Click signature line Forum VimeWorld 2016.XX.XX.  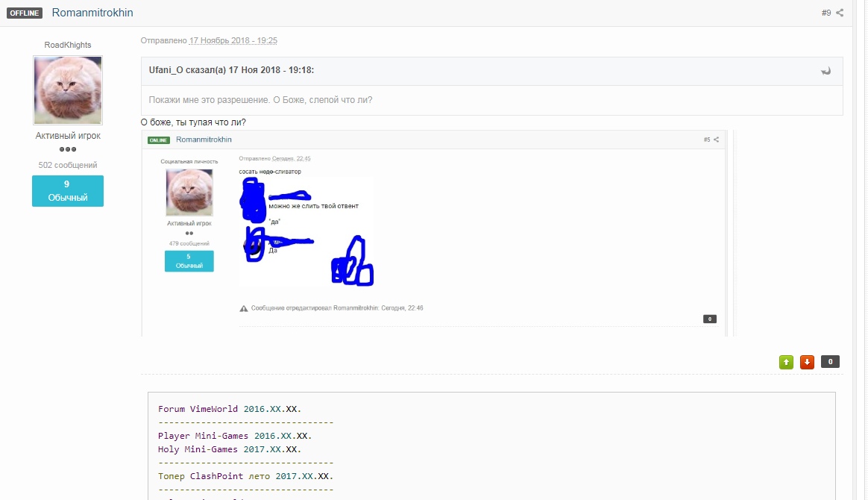click(230, 409)
